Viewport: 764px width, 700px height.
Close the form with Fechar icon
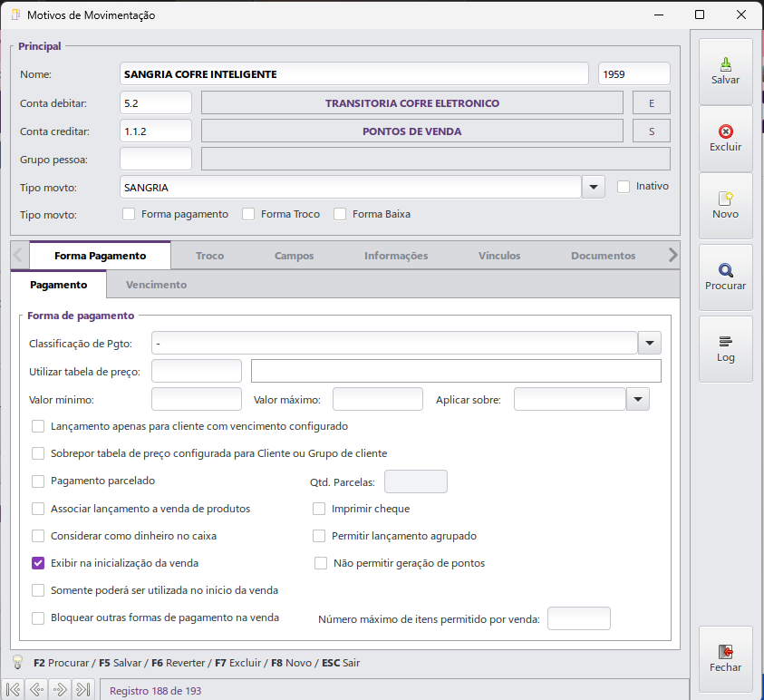coord(726,659)
